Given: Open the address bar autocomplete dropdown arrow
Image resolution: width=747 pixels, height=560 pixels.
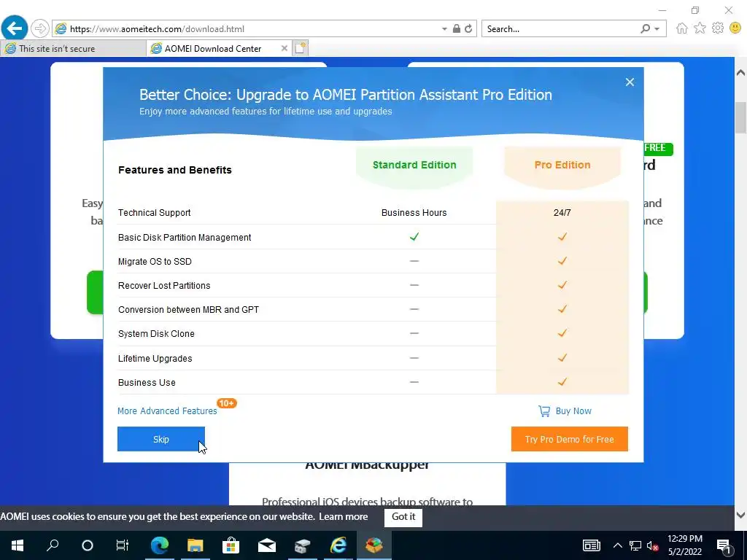Looking at the screenshot, I should pos(444,29).
